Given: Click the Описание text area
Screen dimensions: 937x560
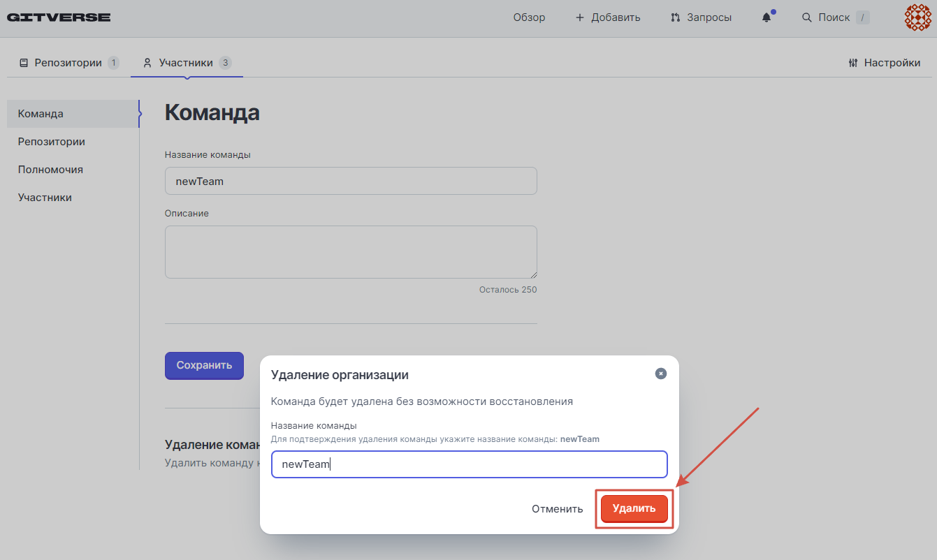Looking at the screenshot, I should [x=351, y=252].
